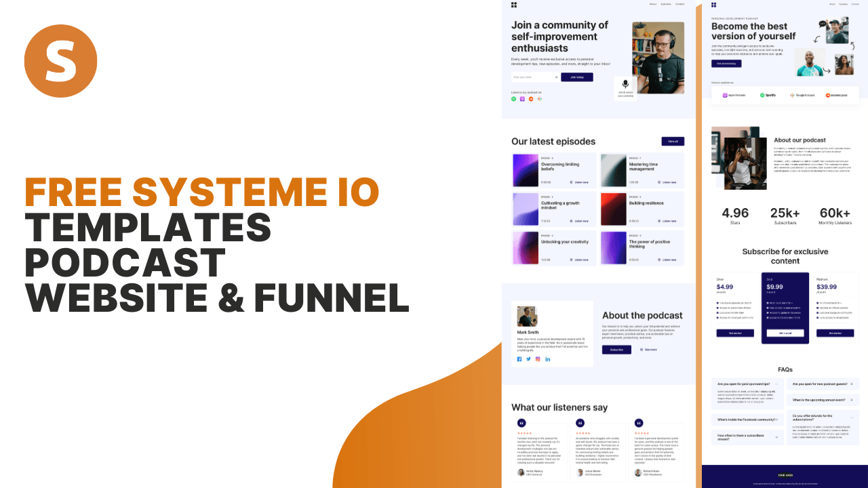Open the SoundCloud podcast platform icon
Image resolution: width=868 pixels, height=488 pixels.
point(828,95)
